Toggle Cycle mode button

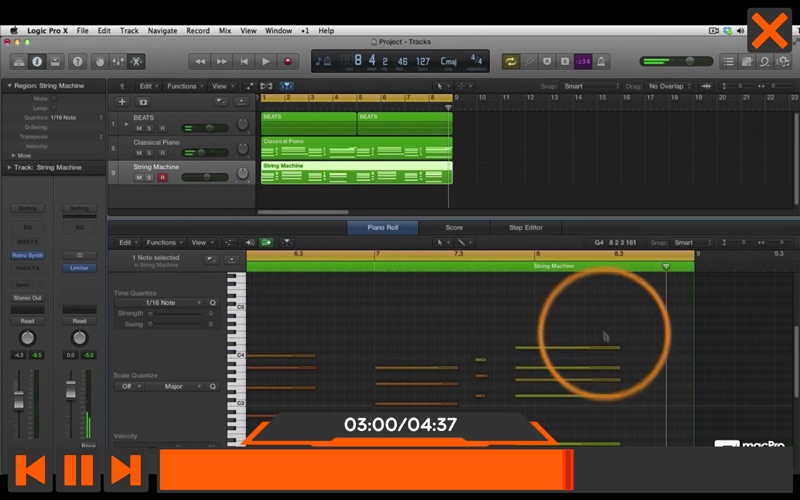510,62
